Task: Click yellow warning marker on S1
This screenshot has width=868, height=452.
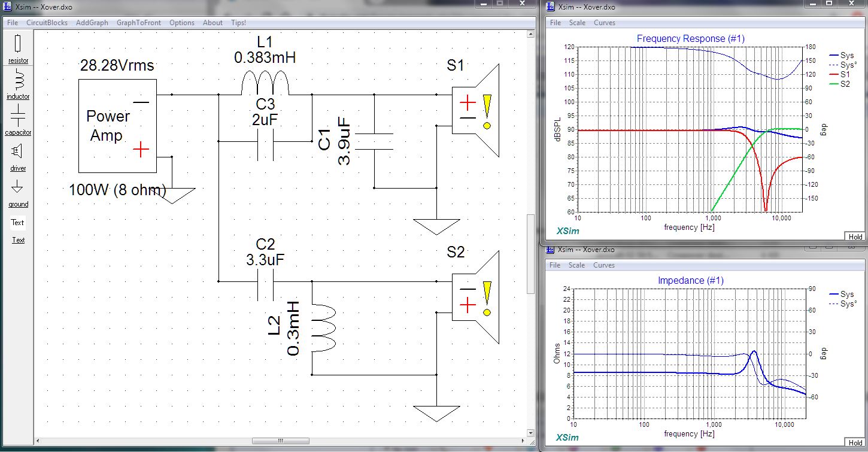Action: click(x=487, y=111)
